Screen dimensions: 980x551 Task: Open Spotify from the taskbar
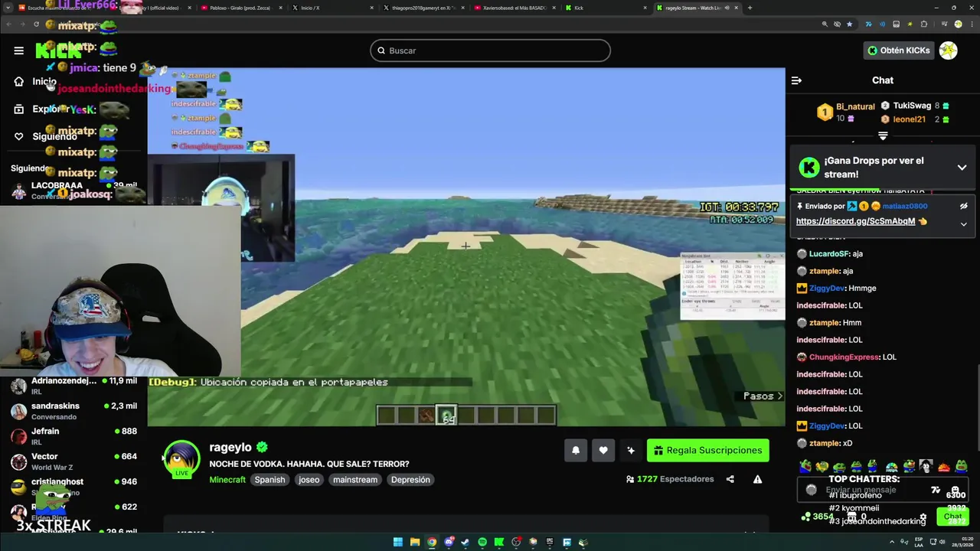tap(482, 542)
